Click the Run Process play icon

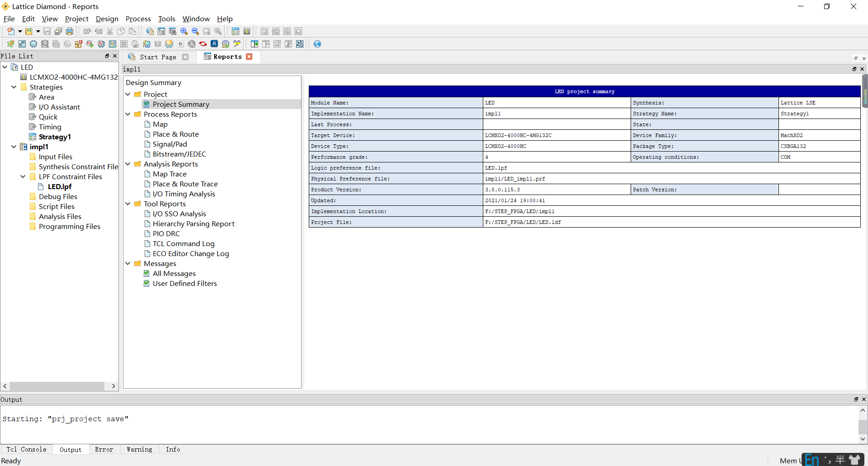click(x=264, y=31)
